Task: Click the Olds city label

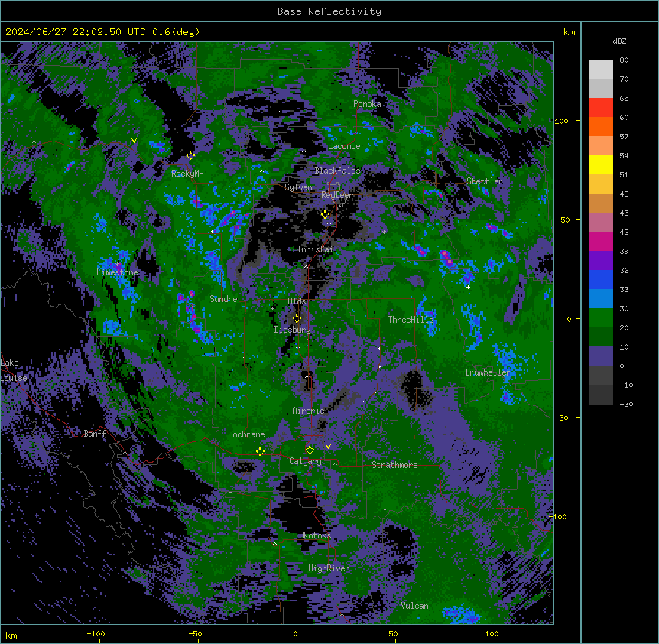Action: click(x=297, y=301)
